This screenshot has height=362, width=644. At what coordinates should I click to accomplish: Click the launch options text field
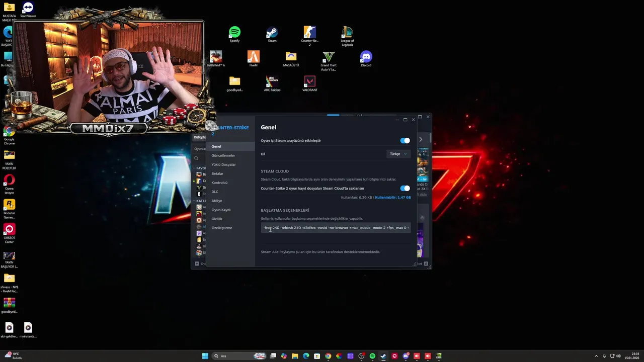point(336,228)
